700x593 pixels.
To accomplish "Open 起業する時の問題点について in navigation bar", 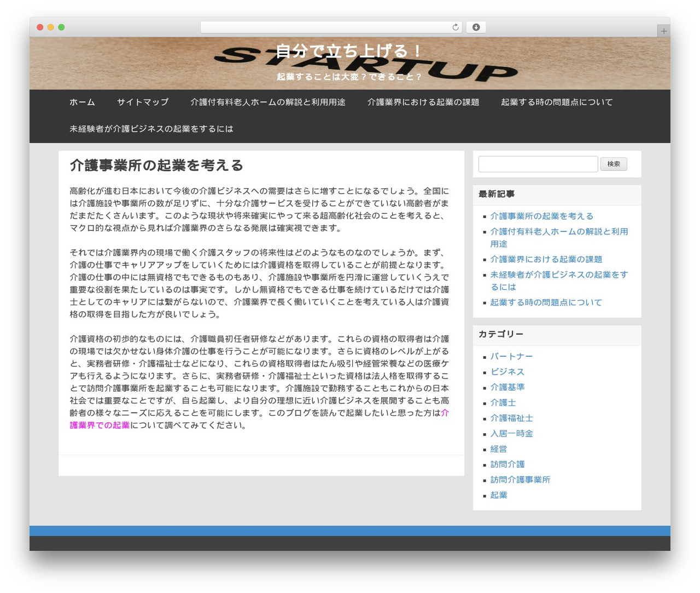I will coord(557,102).
